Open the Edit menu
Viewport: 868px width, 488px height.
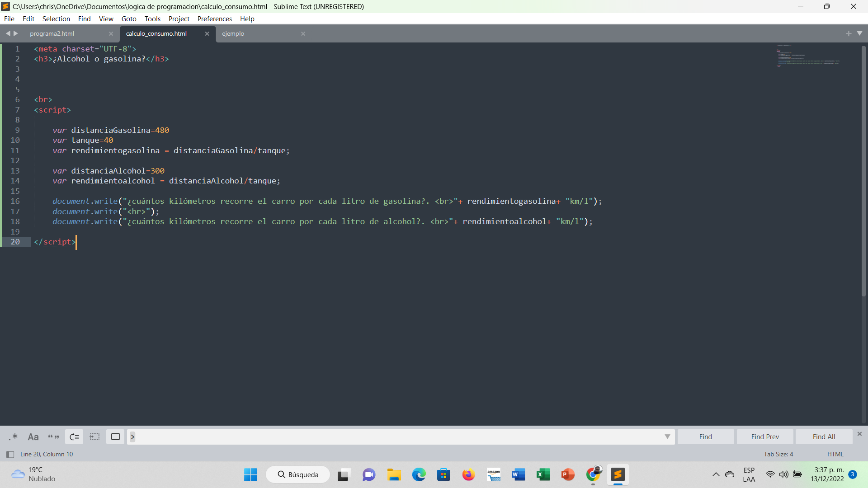[28, 19]
